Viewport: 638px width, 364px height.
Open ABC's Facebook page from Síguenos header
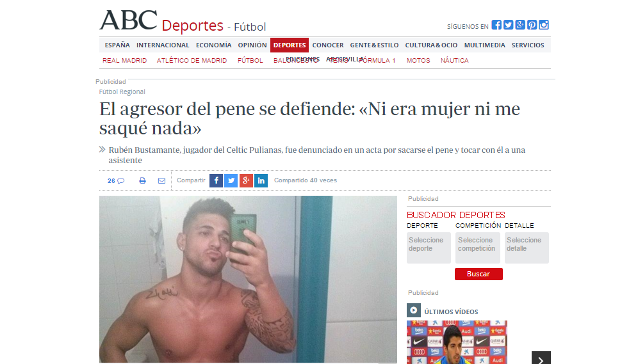(496, 25)
